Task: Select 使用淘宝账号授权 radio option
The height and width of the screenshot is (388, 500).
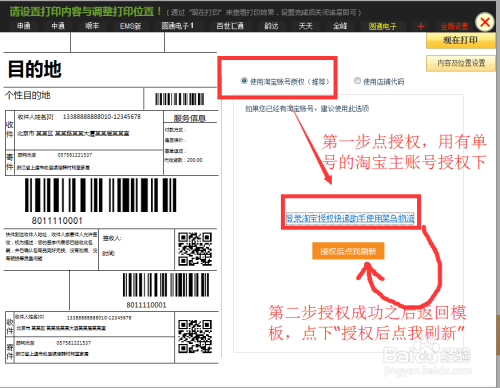Action: click(x=244, y=81)
